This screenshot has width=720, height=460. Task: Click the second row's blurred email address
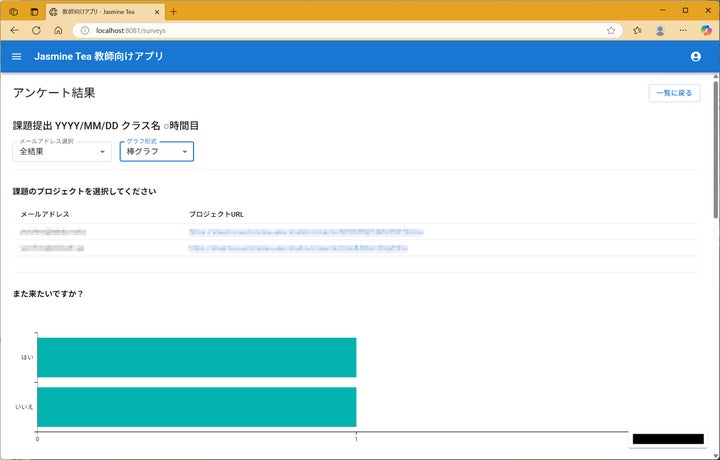point(52,248)
